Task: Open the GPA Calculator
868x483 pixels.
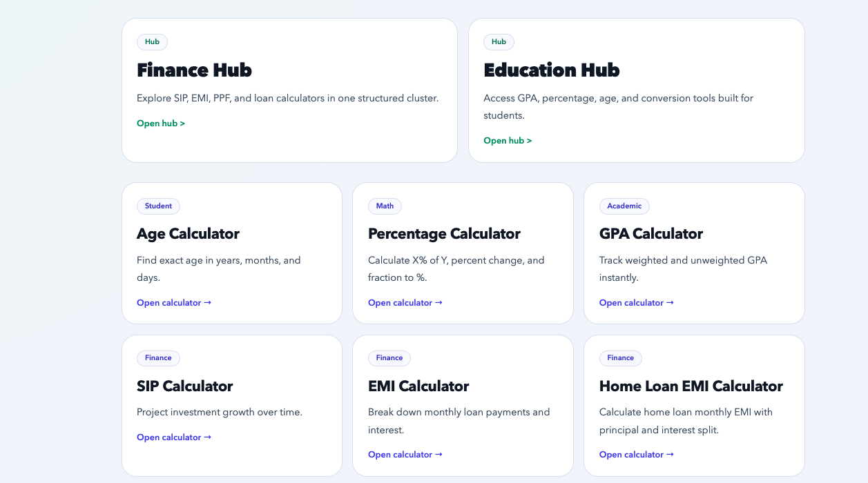Action: click(x=636, y=302)
